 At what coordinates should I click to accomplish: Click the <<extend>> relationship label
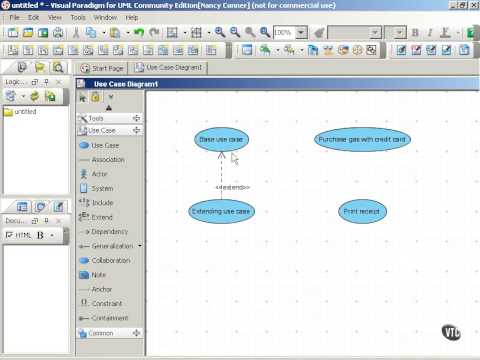click(233, 187)
